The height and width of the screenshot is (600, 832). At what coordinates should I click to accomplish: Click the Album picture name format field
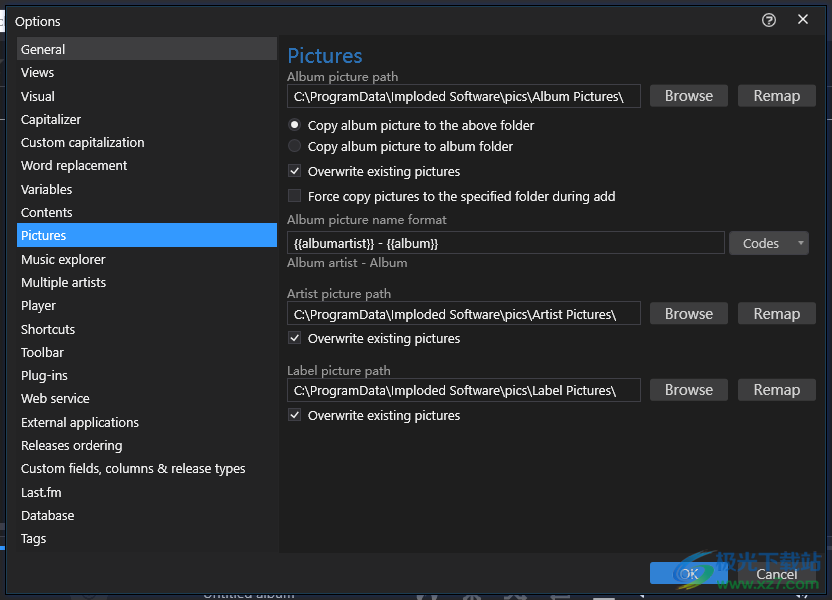point(505,243)
